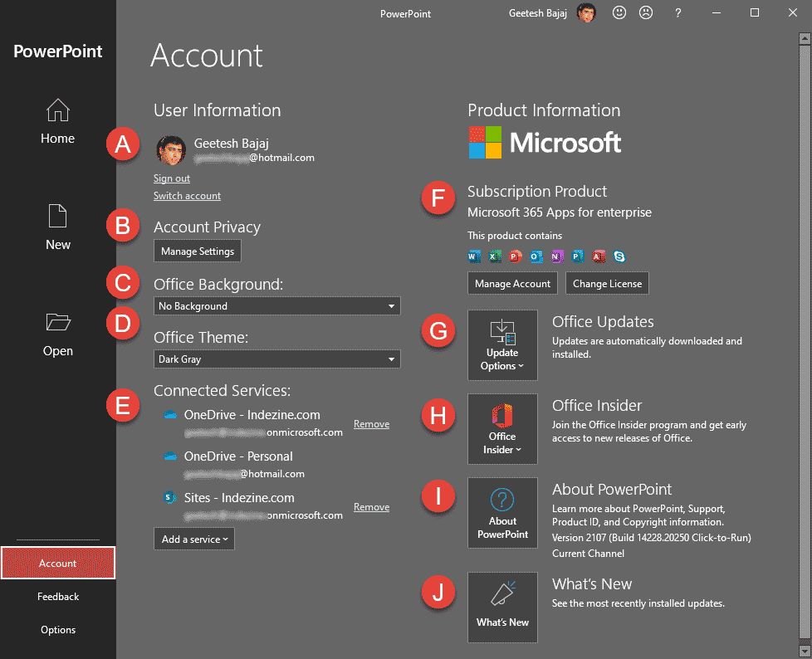Choose the New label in sidebar
The width and height of the screenshot is (812, 659).
(x=58, y=244)
